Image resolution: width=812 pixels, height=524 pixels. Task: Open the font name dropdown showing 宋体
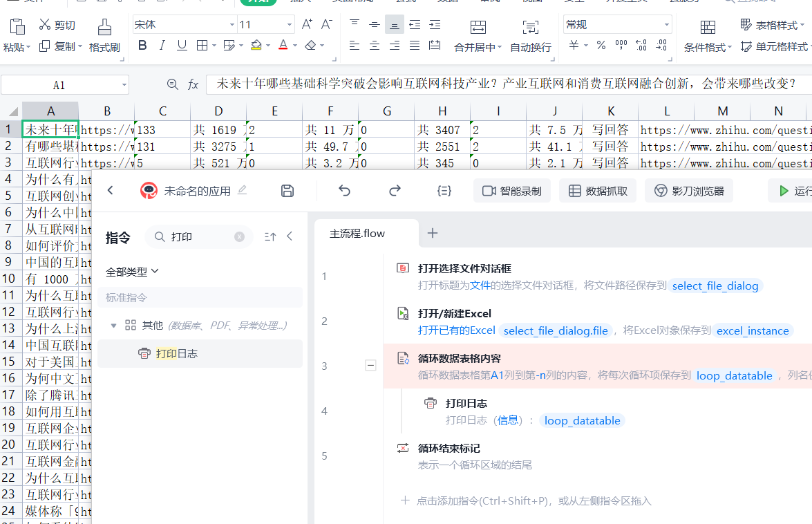185,24
